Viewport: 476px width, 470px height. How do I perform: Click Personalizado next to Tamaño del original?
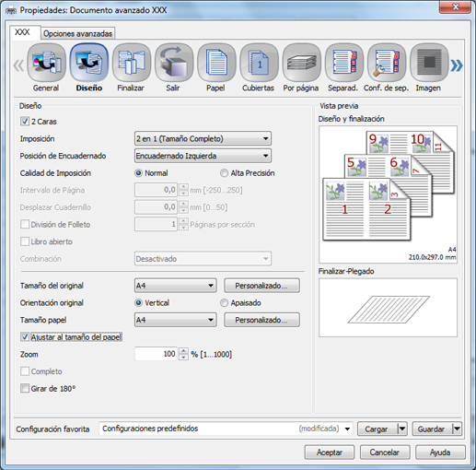click(261, 286)
